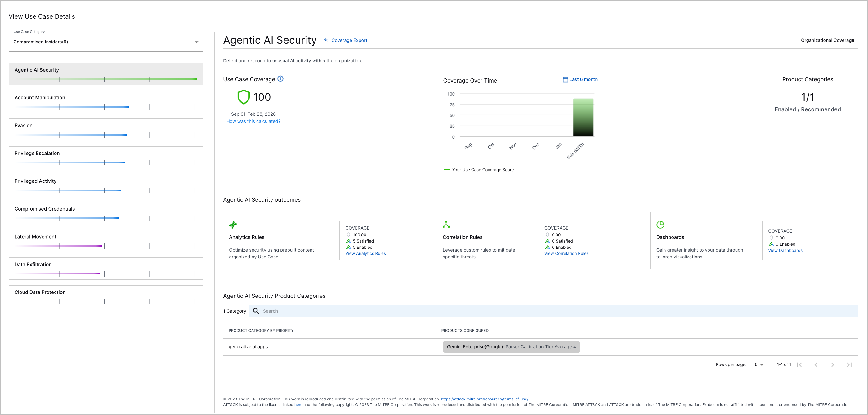Jump to the last page arrow icon
Viewport: 868px width, 415px height.
pyautogui.click(x=849, y=364)
